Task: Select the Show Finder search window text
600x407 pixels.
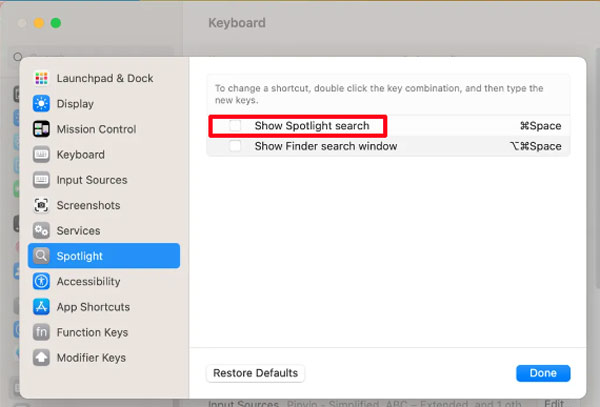Action: [326, 146]
